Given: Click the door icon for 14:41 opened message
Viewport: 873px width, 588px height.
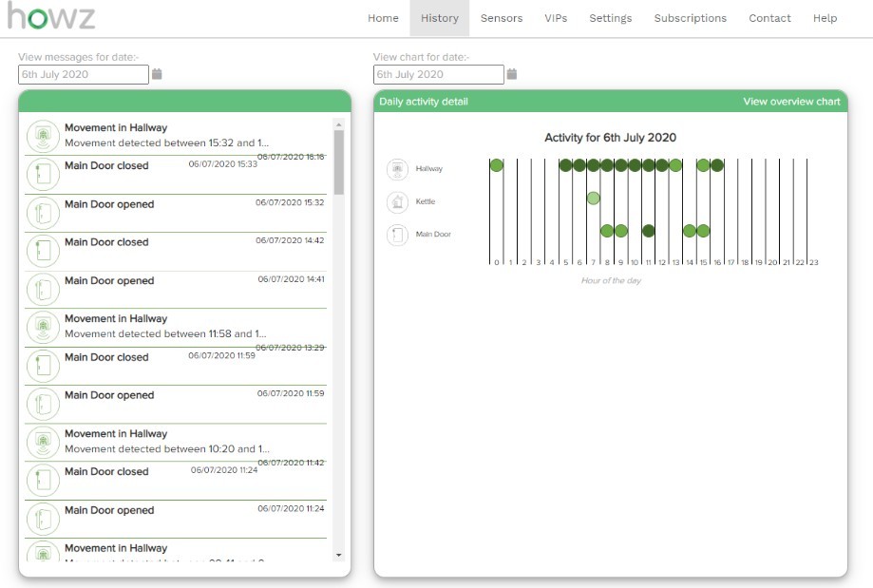Looking at the screenshot, I should tap(43, 289).
